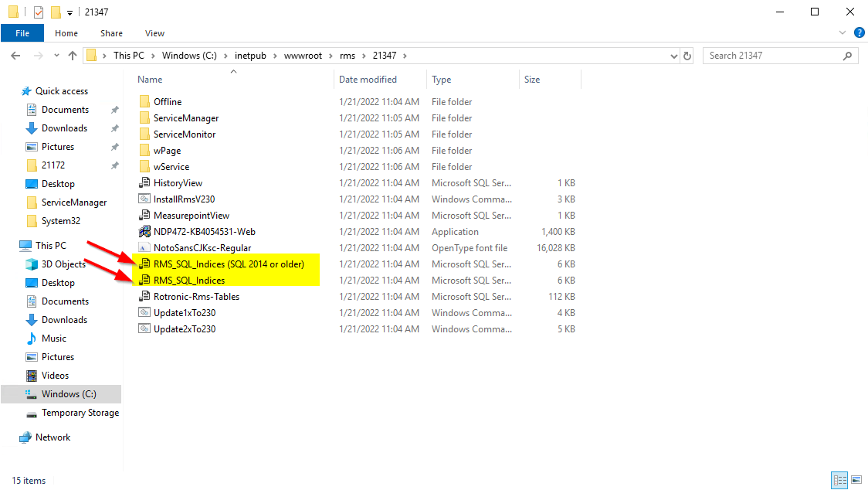Click the search magnifier icon
868x490 pixels.
847,56
